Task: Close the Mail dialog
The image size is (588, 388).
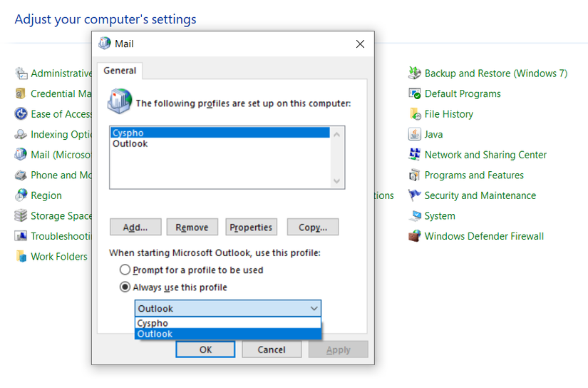Action: 360,44
